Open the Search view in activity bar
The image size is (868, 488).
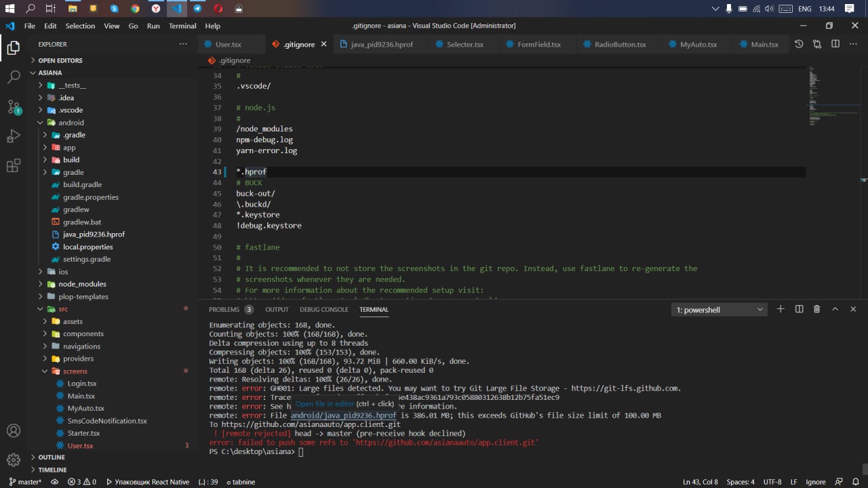point(14,77)
